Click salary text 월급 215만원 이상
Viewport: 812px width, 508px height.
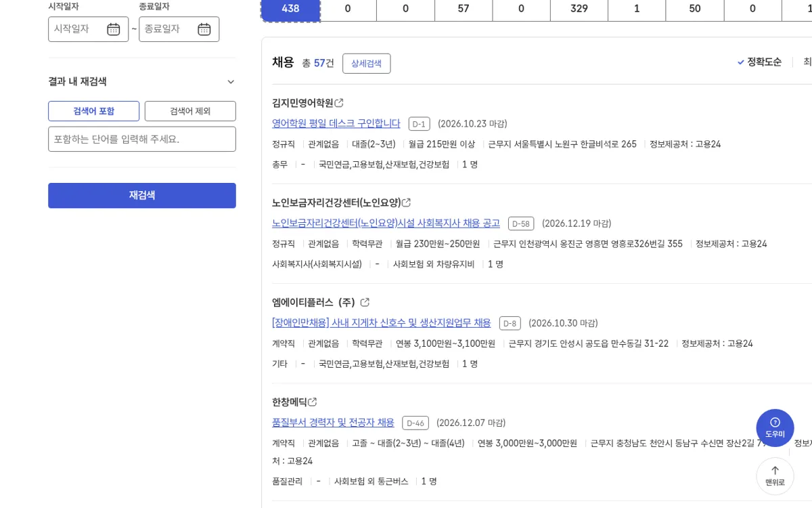coord(441,144)
